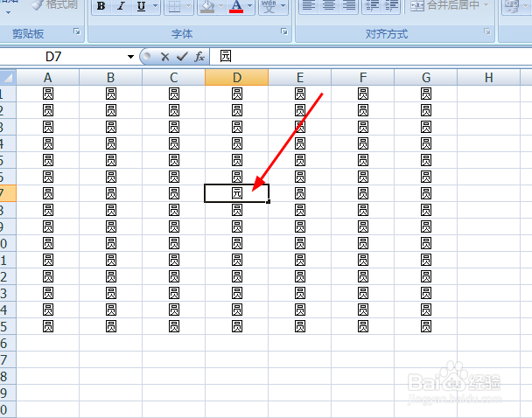532x418 pixels.
Task: Select cell A15 containing 圆
Action: (48, 326)
